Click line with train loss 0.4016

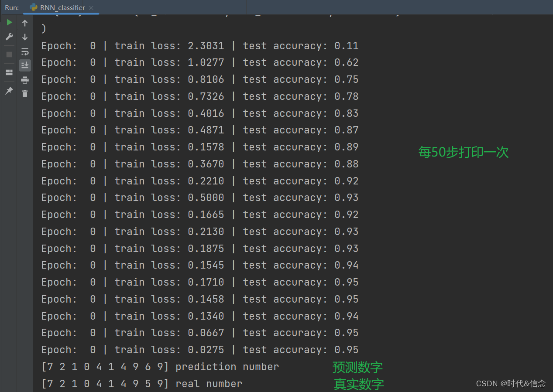pos(200,113)
